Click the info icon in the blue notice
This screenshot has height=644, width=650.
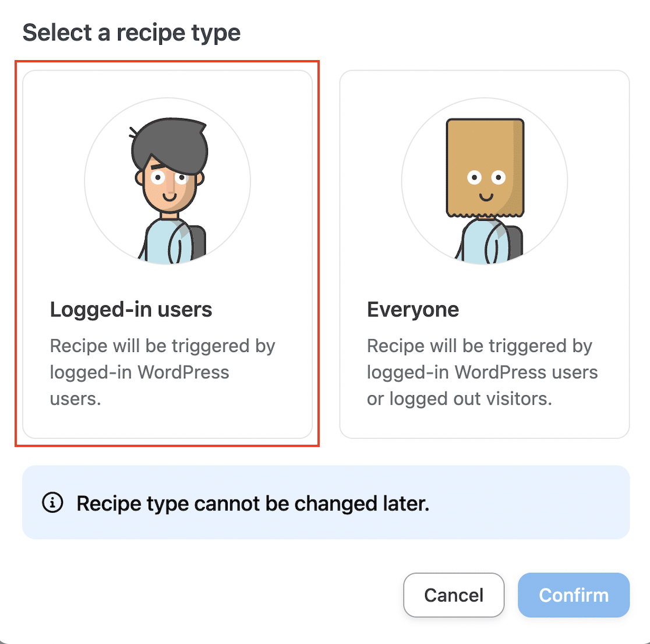pyautogui.click(x=52, y=502)
